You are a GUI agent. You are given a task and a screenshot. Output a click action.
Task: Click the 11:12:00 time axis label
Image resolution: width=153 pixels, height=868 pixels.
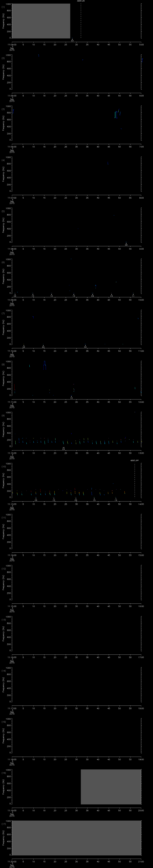(x=12, y=453)
